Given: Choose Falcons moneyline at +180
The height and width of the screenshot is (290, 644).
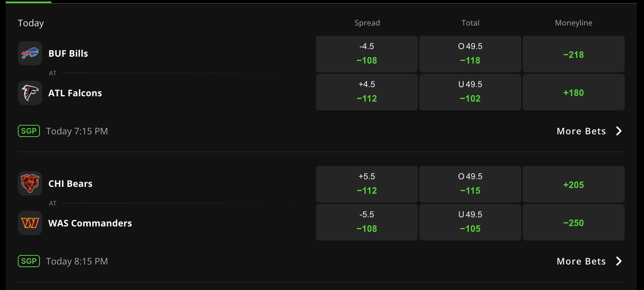Looking at the screenshot, I should 574,92.
